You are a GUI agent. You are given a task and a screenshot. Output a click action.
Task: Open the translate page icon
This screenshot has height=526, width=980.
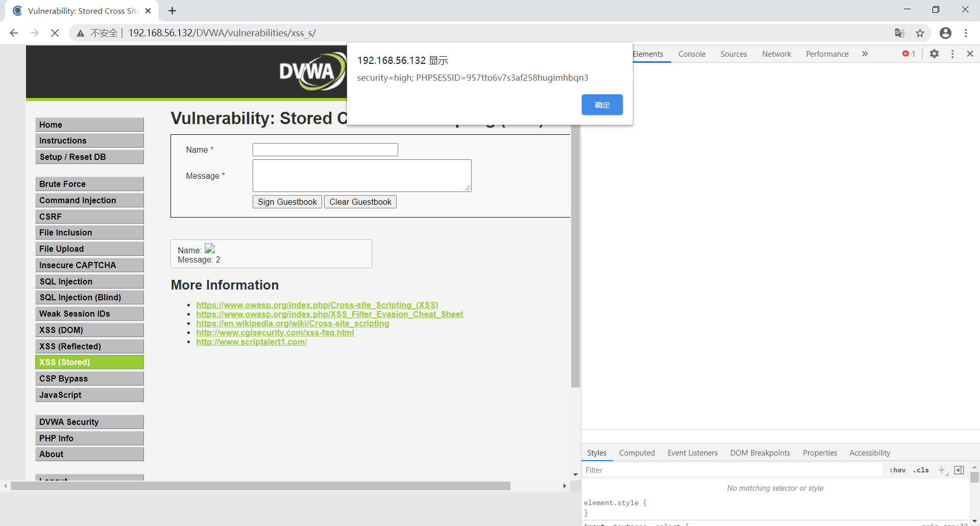tap(899, 33)
